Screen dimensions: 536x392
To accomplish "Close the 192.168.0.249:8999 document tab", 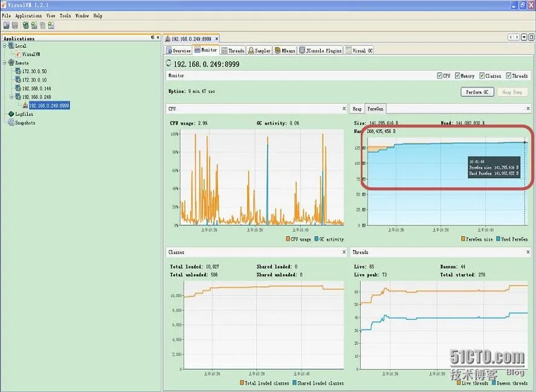I will 217,39.
